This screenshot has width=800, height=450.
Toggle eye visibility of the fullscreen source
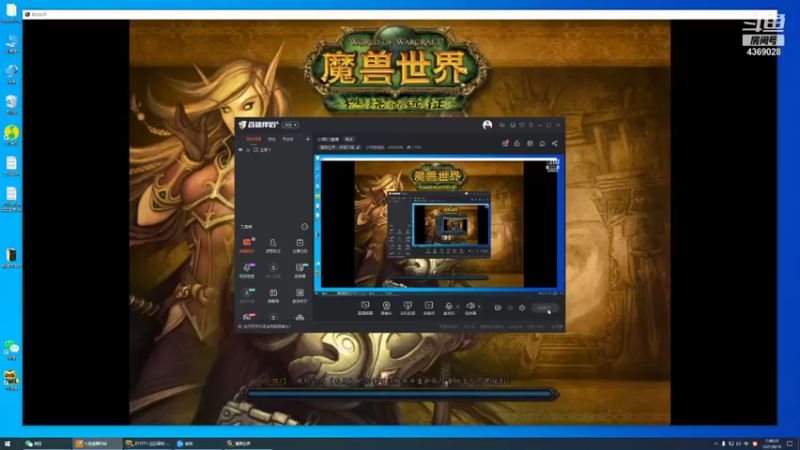241,150
